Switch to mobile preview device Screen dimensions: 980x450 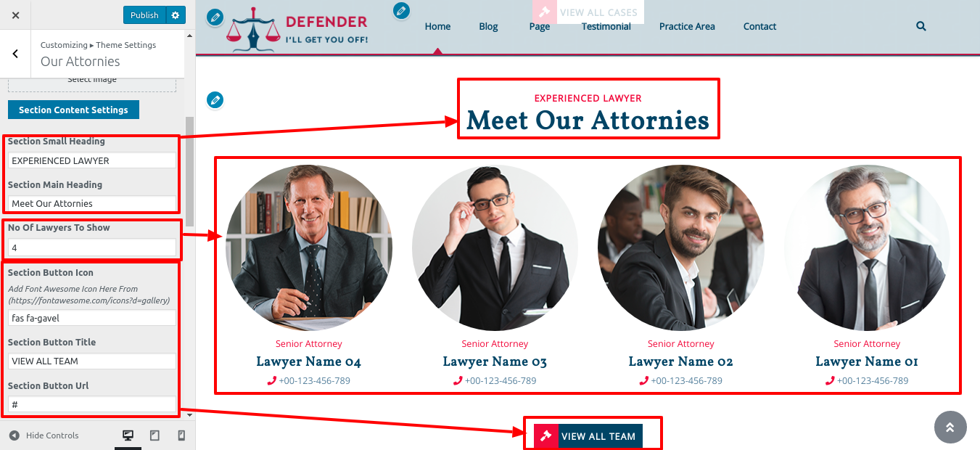point(181,435)
